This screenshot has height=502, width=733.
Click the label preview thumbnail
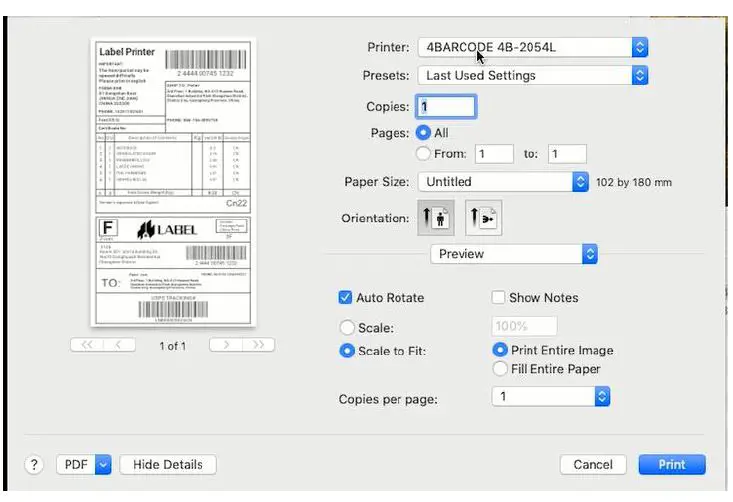pos(173,183)
